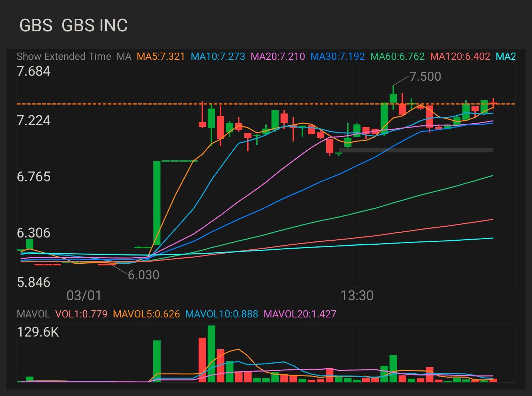This screenshot has width=532, height=396.
Task: Select the MA120:6.402 legend entry
Action: (460, 57)
